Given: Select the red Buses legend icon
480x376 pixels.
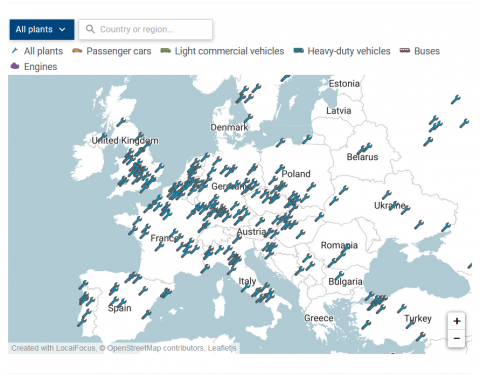Looking at the screenshot, I should (405, 51).
